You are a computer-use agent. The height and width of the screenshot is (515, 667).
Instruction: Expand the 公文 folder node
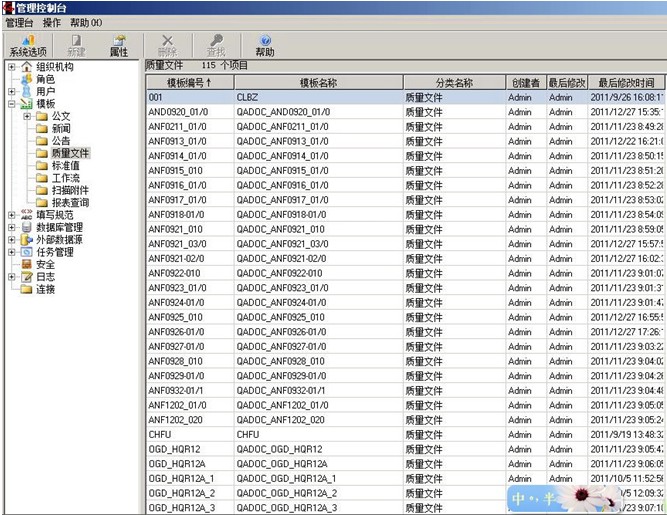coord(27,117)
